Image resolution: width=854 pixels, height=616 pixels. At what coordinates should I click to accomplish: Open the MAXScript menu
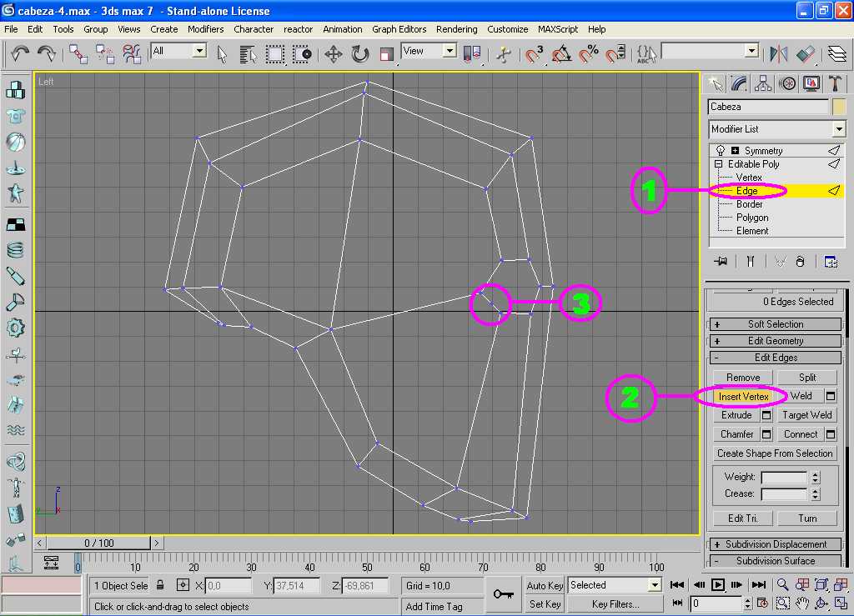[x=558, y=29]
